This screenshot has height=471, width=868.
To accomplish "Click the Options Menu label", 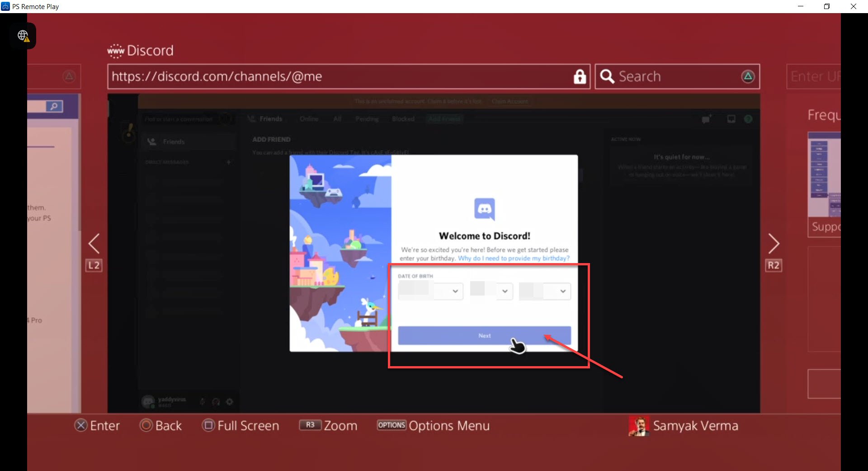I will (449, 426).
